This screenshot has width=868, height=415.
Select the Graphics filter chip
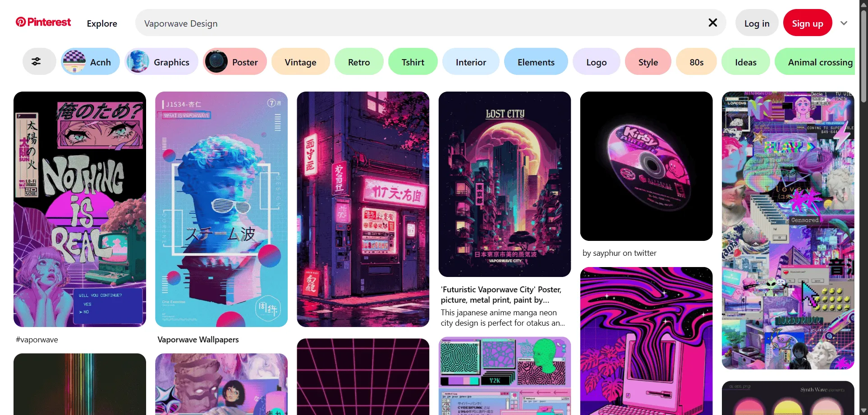click(x=161, y=62)
